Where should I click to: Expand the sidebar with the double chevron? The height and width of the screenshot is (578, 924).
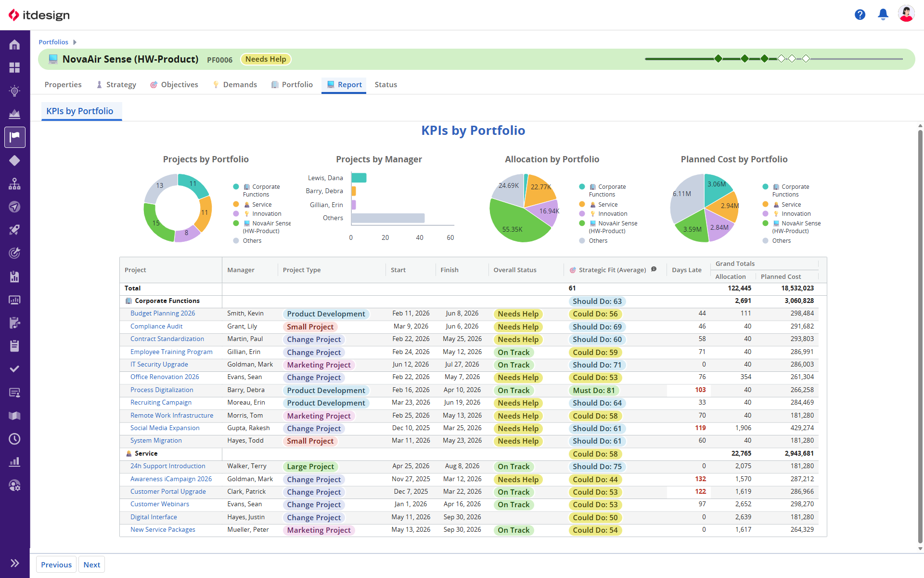[x=14, y=563]
